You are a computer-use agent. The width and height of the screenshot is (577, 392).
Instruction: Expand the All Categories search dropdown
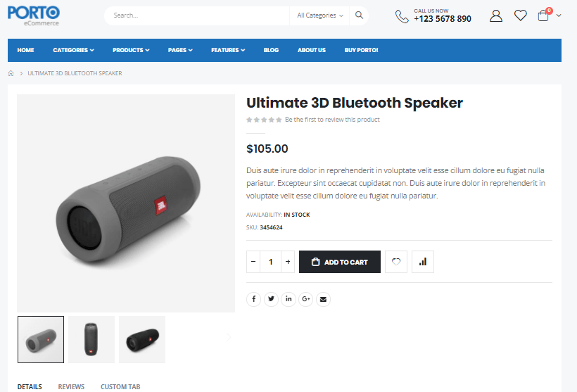tap(319, 15)
